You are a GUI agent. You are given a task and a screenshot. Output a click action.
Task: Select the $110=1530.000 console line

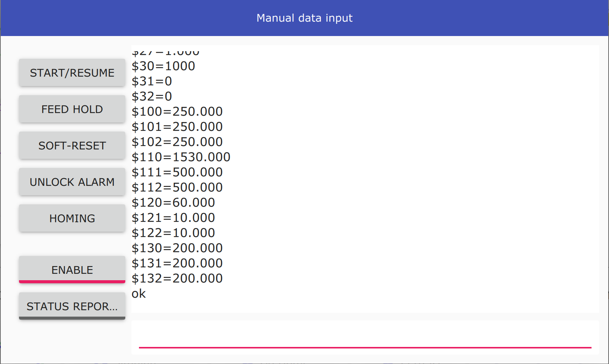[181, 157]
